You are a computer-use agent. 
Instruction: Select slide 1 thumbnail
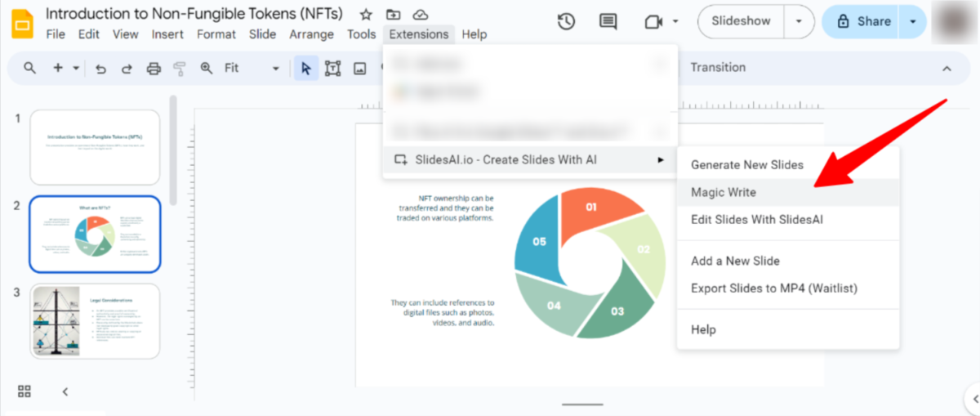coord(95,147)
